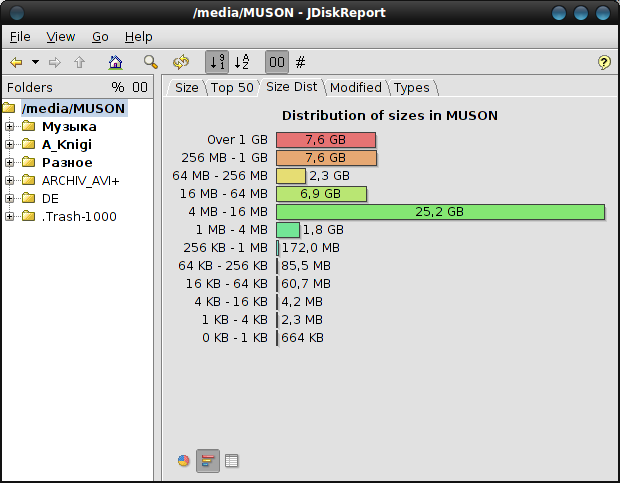Image resolution: width=620 pixels, height=483 pixels.
Task: Click the ARCHIV_AVI+ folder icon
Action: point(28,180)
